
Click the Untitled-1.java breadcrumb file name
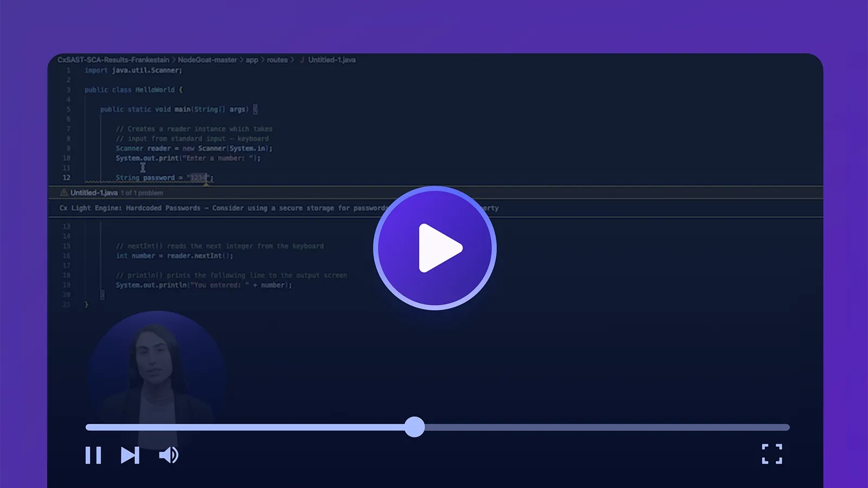pos(332,60)
